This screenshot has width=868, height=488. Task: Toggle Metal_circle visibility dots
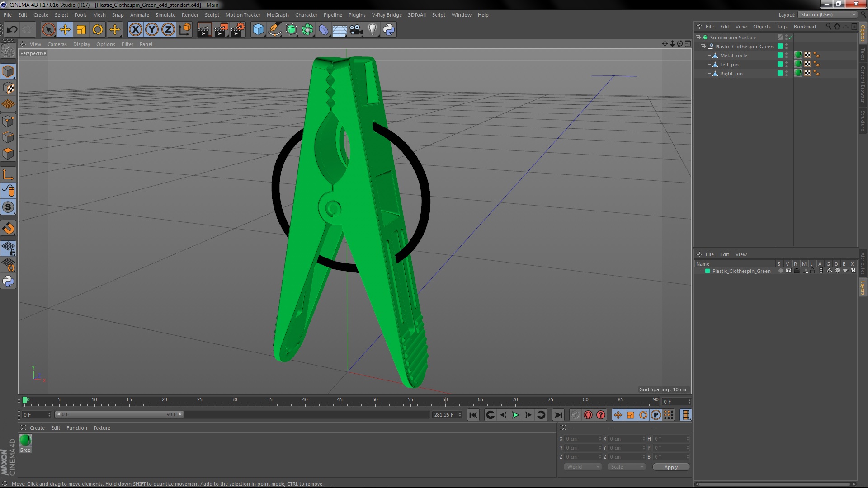pyautogui.click(x=786, y=56)
